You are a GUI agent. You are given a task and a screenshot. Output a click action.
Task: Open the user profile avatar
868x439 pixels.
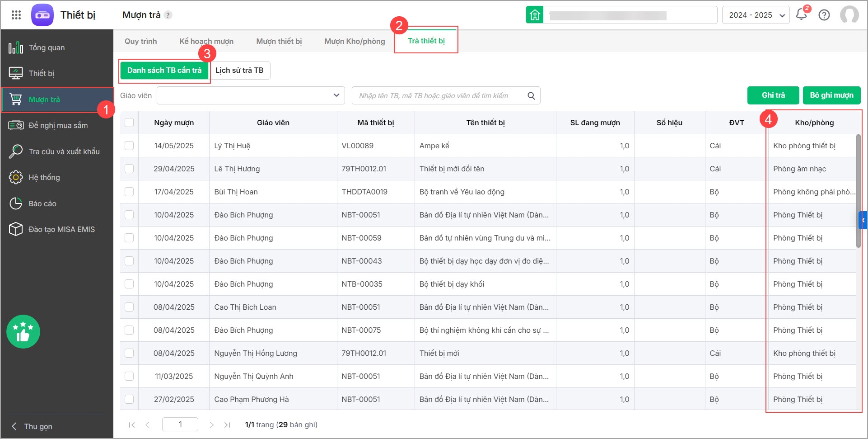[x=849, y=15]
